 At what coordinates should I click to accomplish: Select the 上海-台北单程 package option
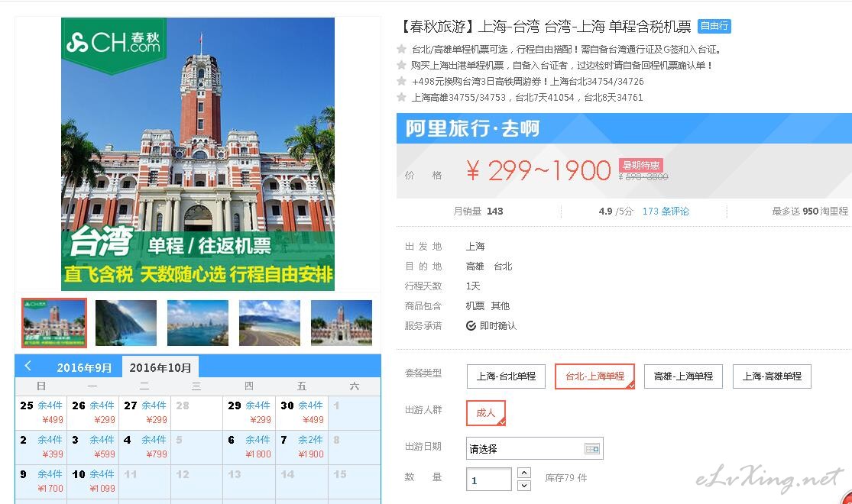coord(506,376)
